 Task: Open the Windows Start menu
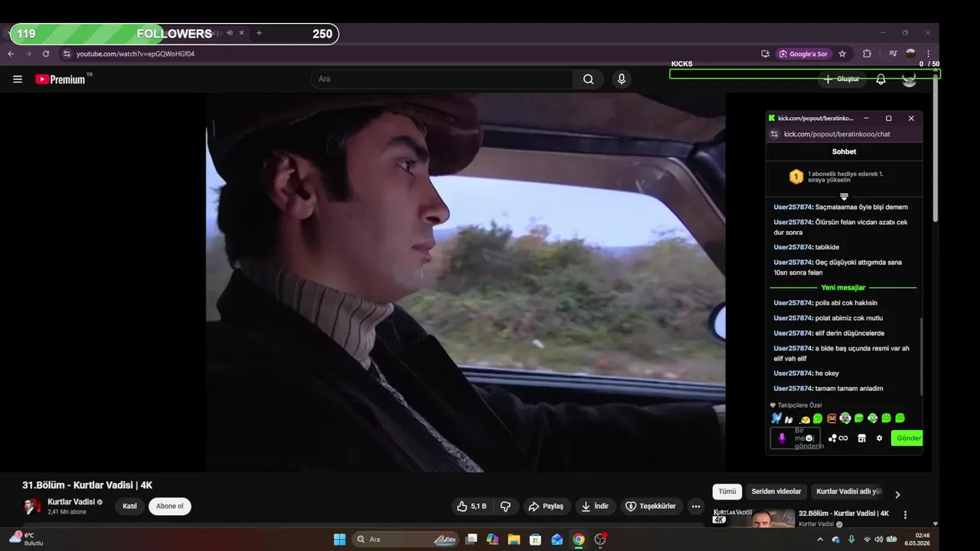pos(339,540)
